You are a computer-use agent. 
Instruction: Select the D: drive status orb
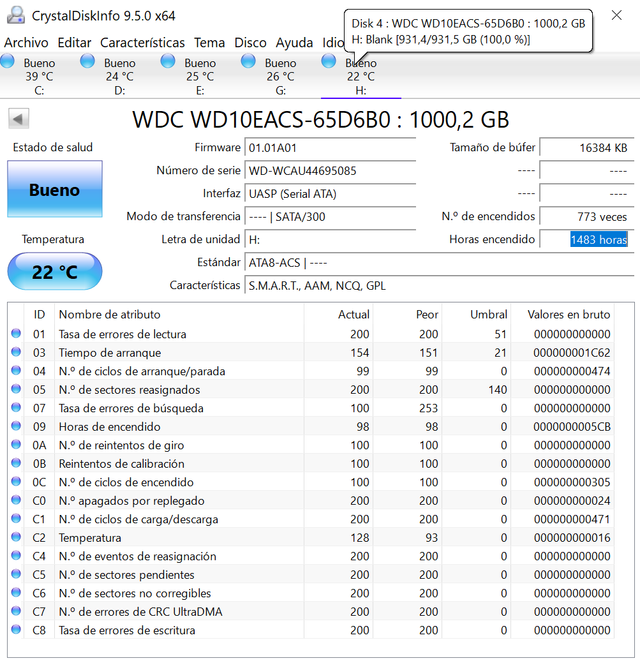[x=88, y=61]
